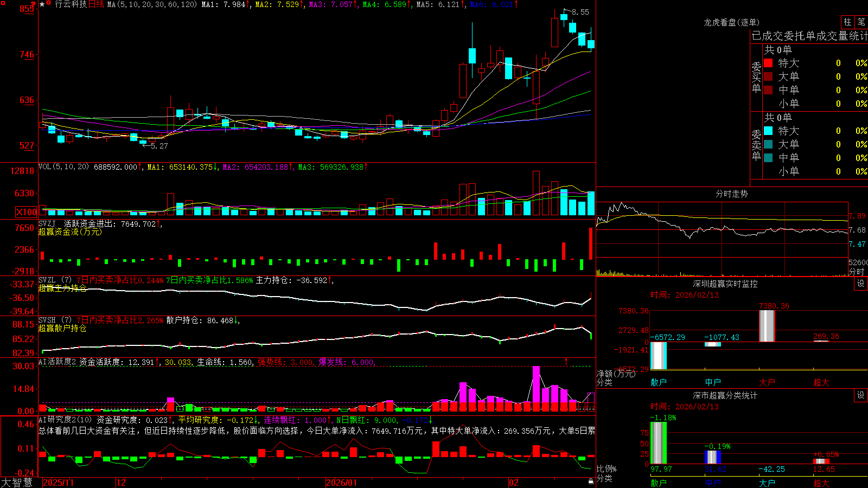Viewport: 868px width, 488px height.
Task: Click VOL(5,10,20) indicator label
Action: (63, 167)
